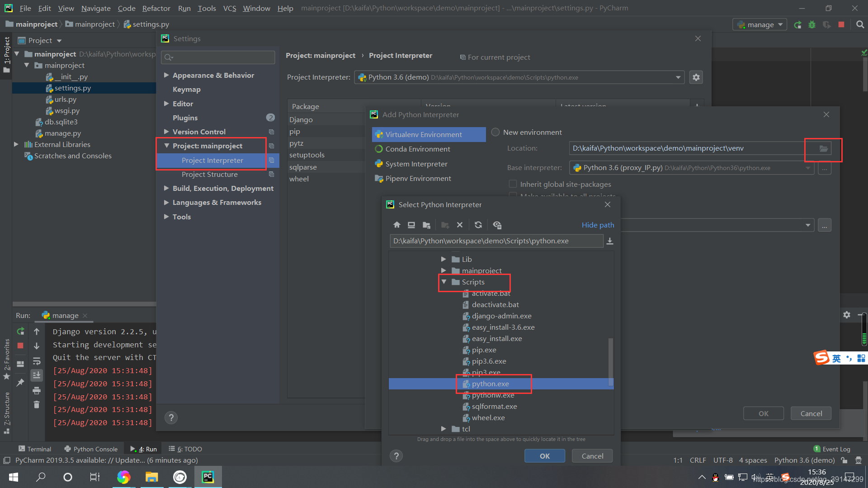The width and height of the screenshot is (868, 488).
Task: Click the path history download-arrow icon
Action: (610, 241)
